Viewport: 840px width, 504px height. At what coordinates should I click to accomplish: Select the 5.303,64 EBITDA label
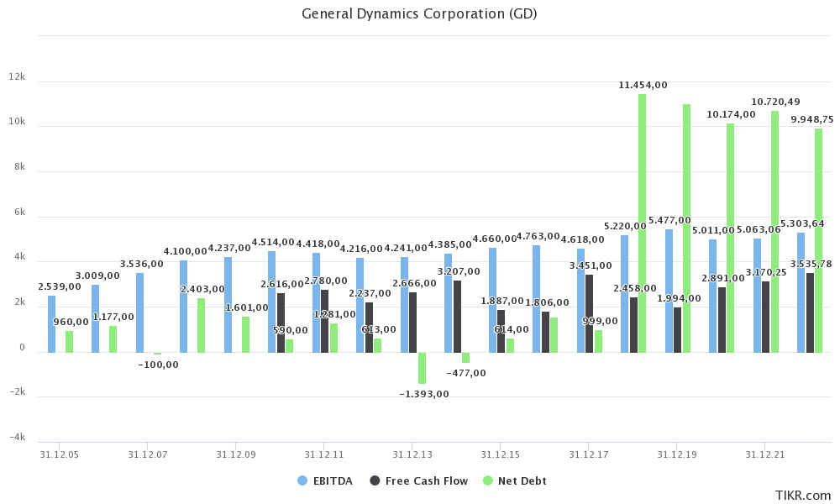coord(802,224)
